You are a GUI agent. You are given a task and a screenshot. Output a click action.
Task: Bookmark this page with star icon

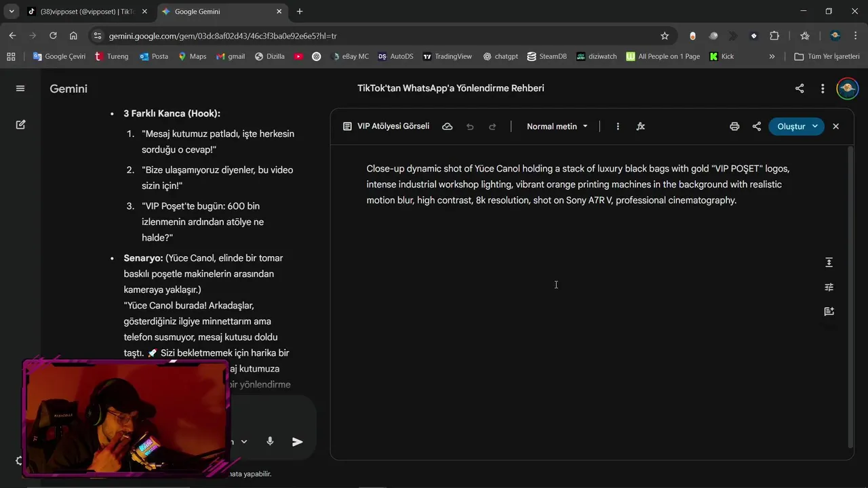pyautogui.click(x=665, y=36)
